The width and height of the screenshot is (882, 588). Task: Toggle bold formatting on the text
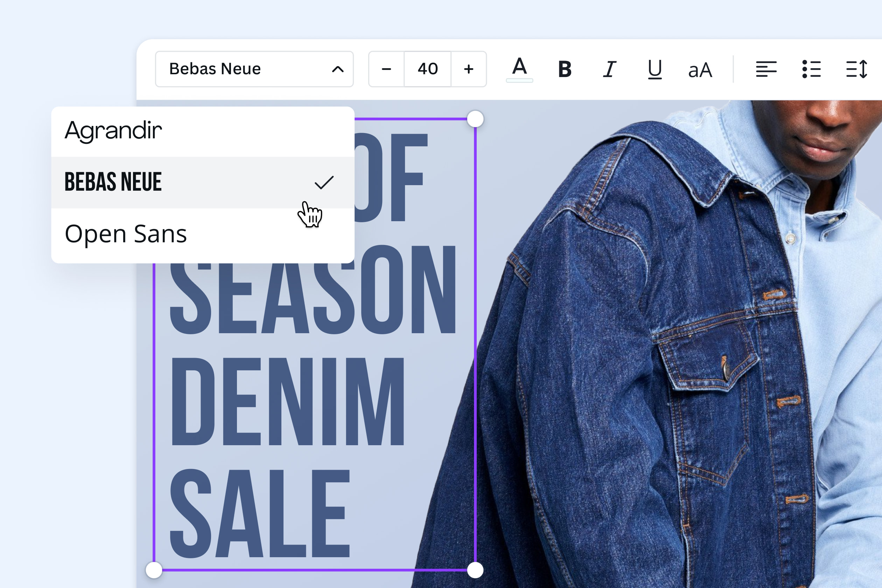tap(565, 69)
